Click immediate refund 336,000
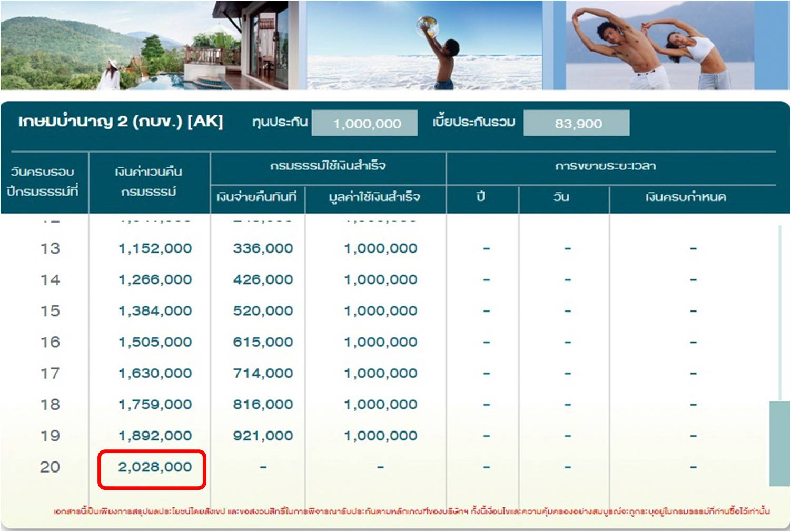 point(263,248)
